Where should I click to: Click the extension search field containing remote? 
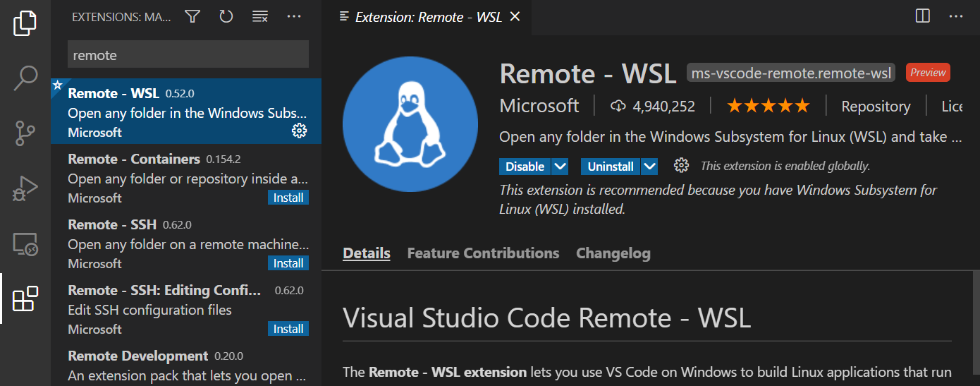(x=188, y=54)
